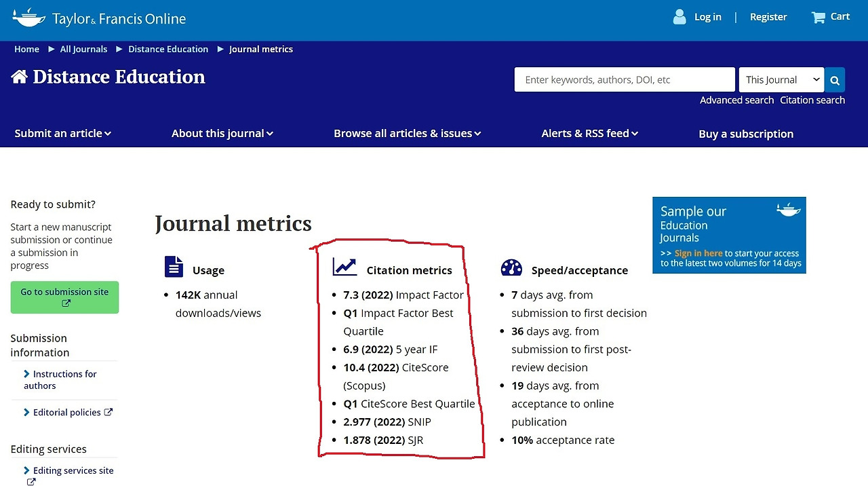Click the Sample our Education Journals banner

pyautogui.click(x=729, y=235)
